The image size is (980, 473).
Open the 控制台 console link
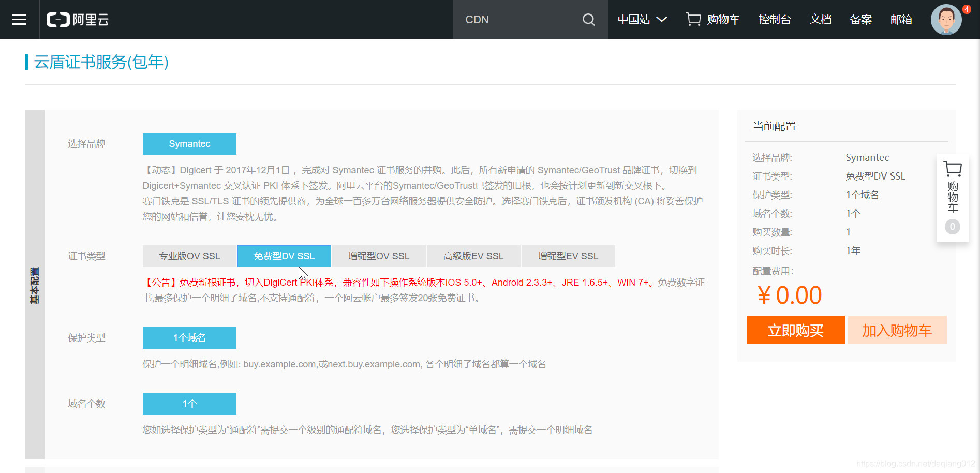click(775, 20)
